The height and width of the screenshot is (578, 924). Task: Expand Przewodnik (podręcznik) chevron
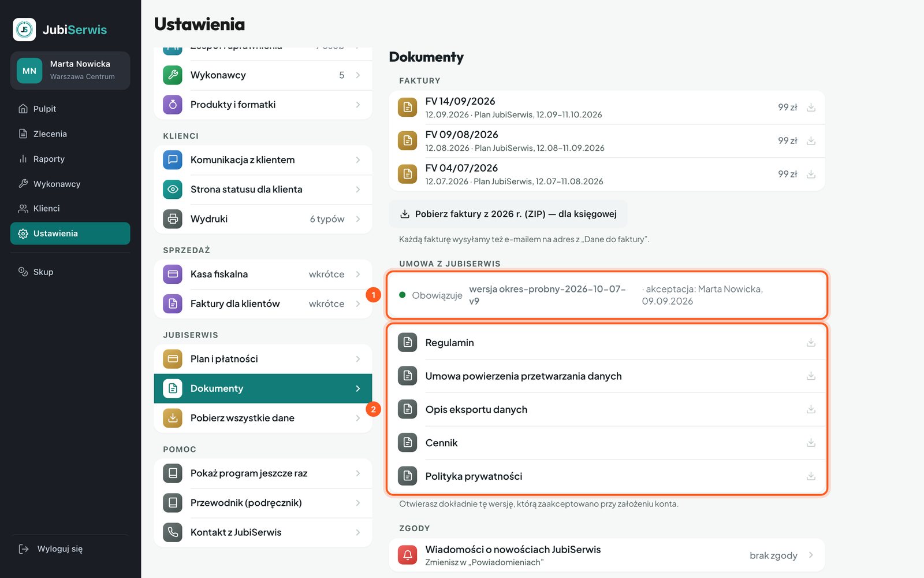[358, 503]
